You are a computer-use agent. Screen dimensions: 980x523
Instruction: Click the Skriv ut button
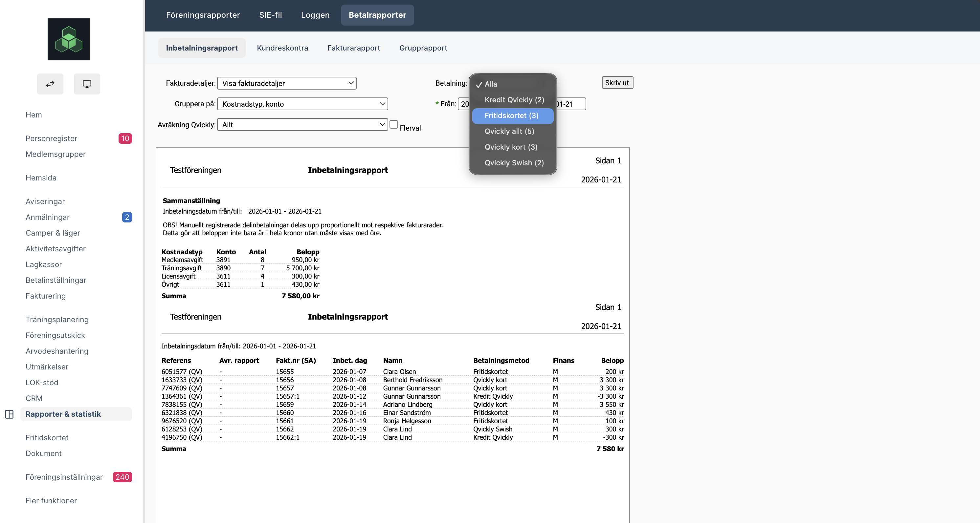[x=617, y=83]
